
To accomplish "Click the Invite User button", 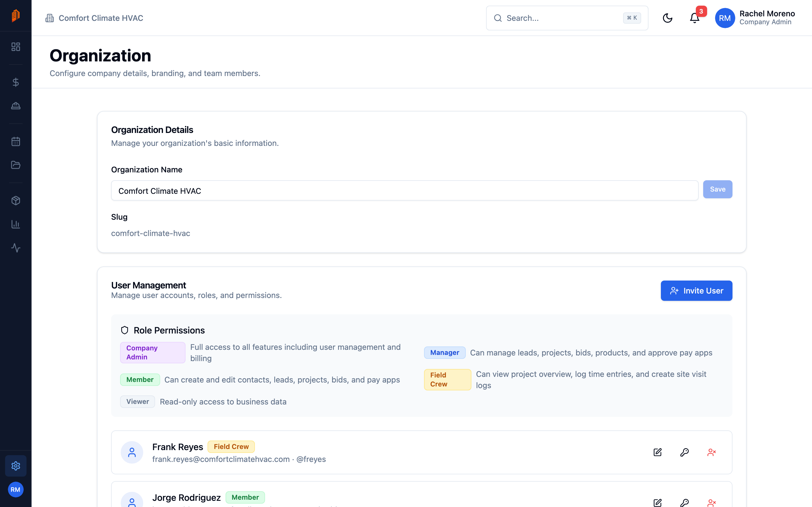I will click(696, 291).
